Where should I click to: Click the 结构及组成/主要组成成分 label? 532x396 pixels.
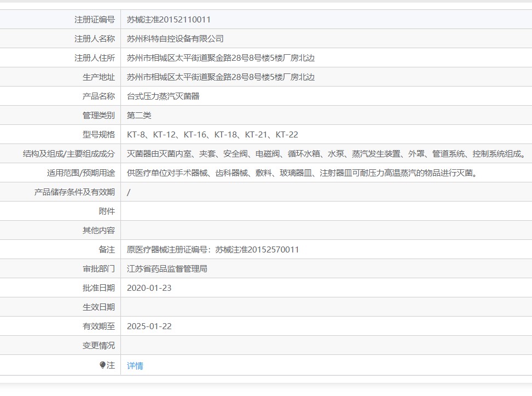pyautogui.click(x=69, y=154)
